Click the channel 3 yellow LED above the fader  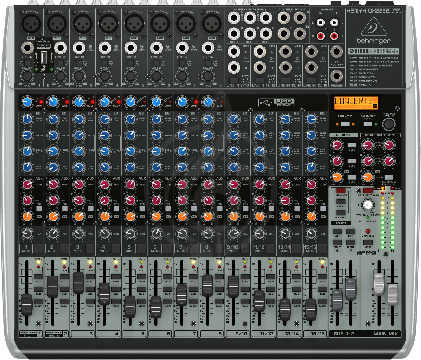click(x=90, y=263)
